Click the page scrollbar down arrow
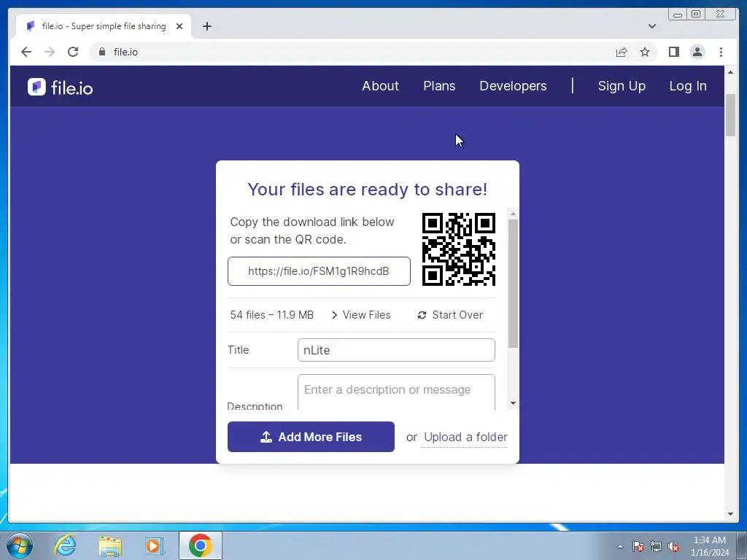 point(730,514)
